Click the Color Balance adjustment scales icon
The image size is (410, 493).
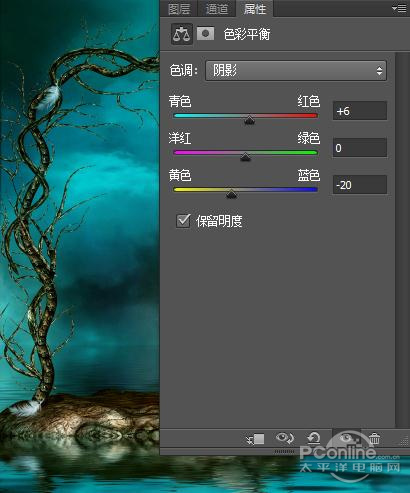click(182, 34)
